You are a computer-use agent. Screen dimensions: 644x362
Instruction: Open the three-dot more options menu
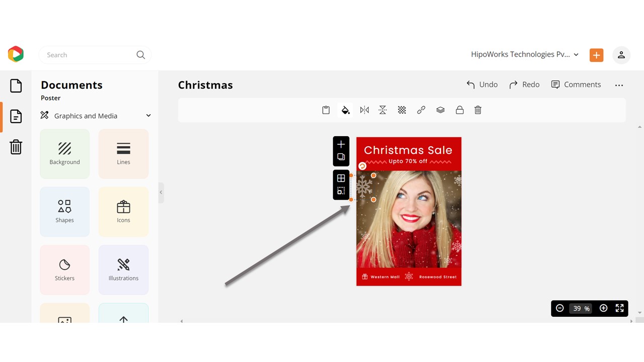click(x=619, y=85)
